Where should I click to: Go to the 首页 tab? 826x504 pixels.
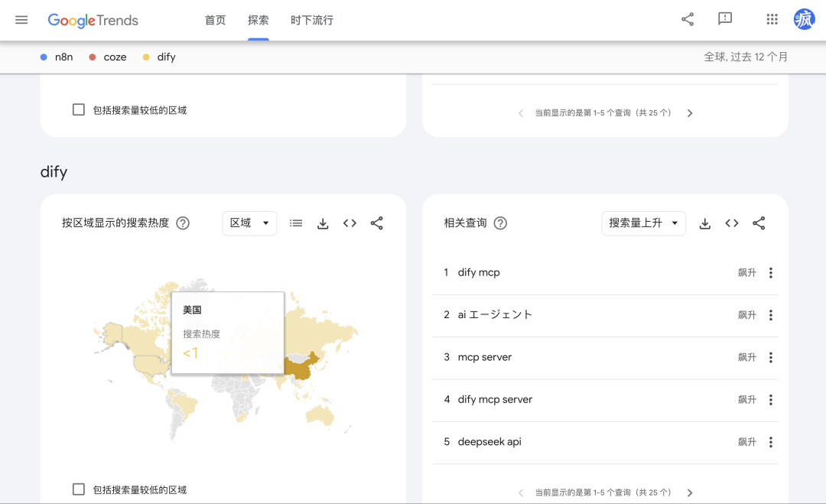pos(215,21)
